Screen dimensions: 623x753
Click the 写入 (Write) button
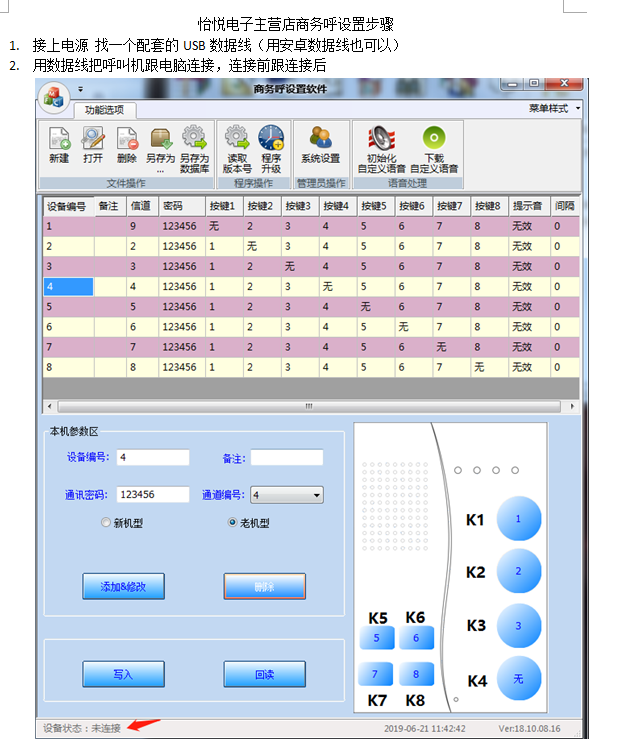click(x=123, y=675)
